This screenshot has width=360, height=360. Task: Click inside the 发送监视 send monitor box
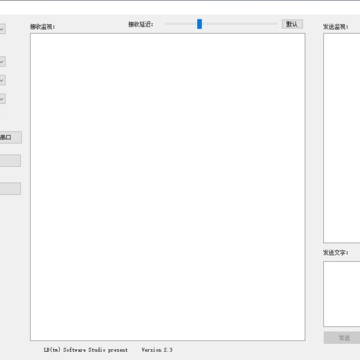click(342, 138)
